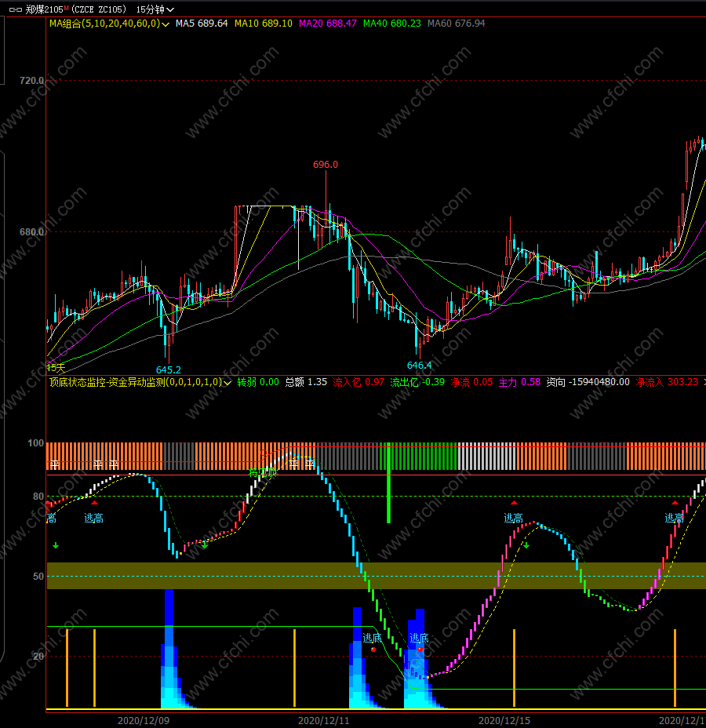
Task: Select the MA5 689.64 legend label
Action: click(202, 24)
